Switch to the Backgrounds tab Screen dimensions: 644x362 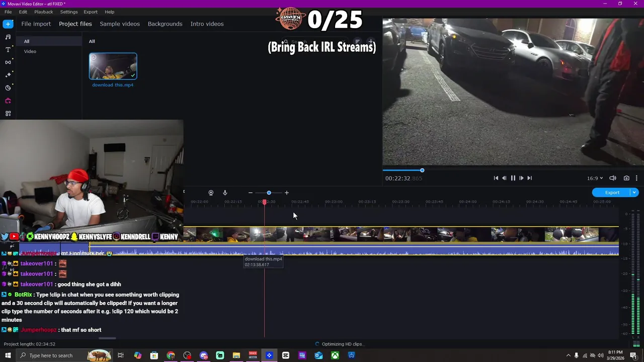tap(165, 24)
